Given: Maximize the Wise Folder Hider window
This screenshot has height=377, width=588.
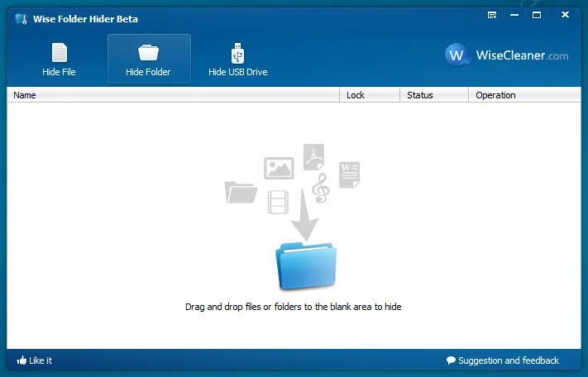Looking at the screenshot, I should 537,15.
